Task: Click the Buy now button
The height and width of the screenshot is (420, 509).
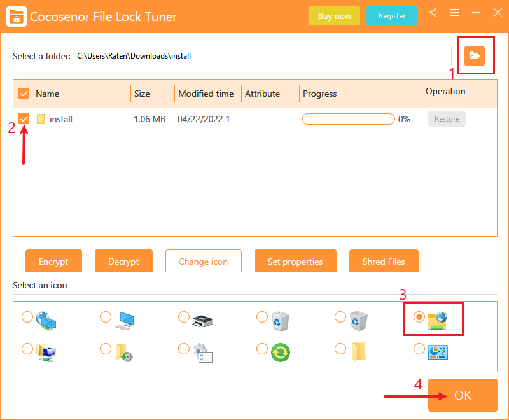Action: (x=335, y=16)
